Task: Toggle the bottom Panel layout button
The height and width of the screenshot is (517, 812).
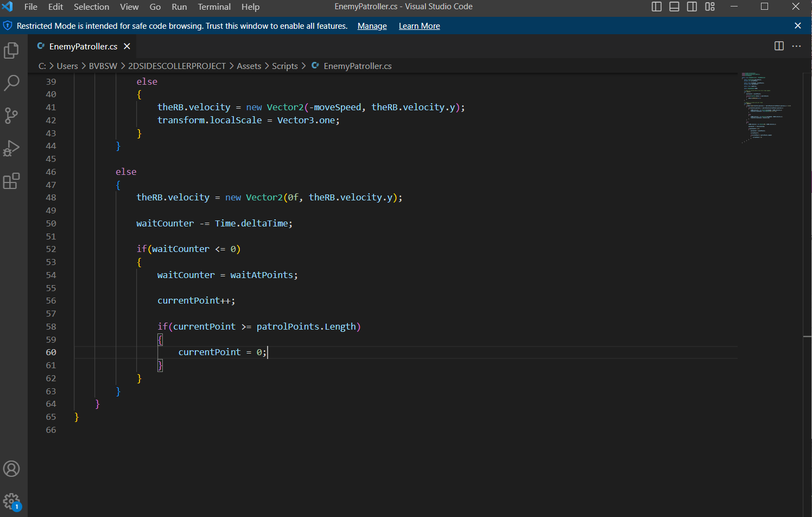Action: pyautogui.click(x=674, y=7)
